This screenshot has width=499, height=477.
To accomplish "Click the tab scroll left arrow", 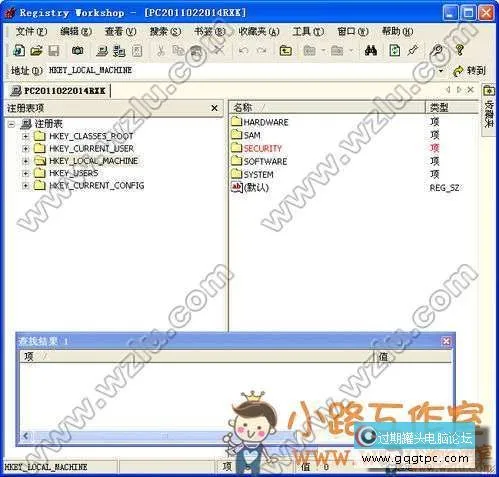I will [448, 90].
